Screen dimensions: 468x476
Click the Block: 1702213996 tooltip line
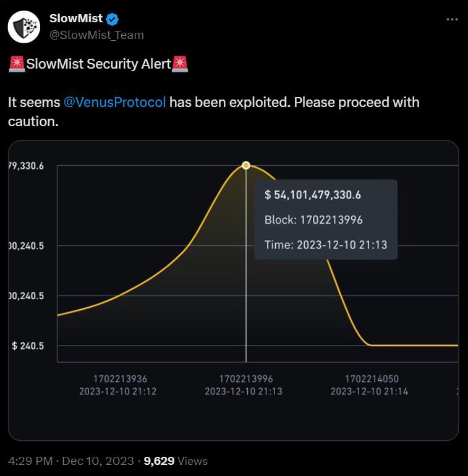click(313, 220)
